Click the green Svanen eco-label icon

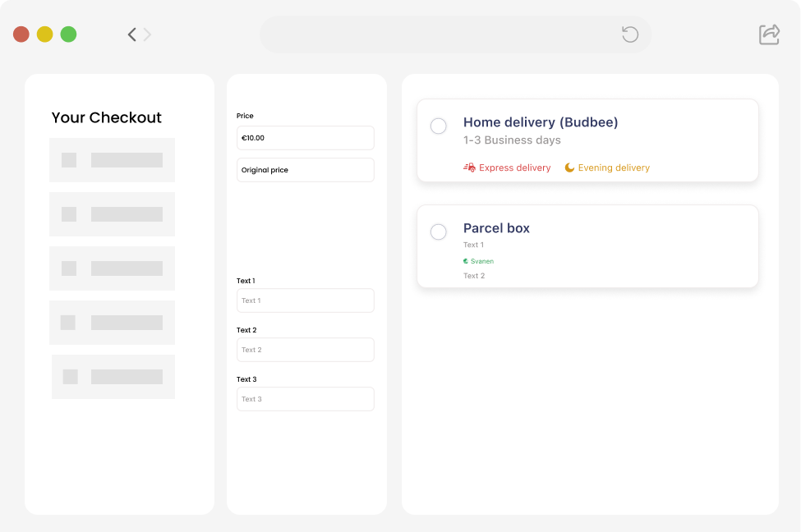point(466,261)
